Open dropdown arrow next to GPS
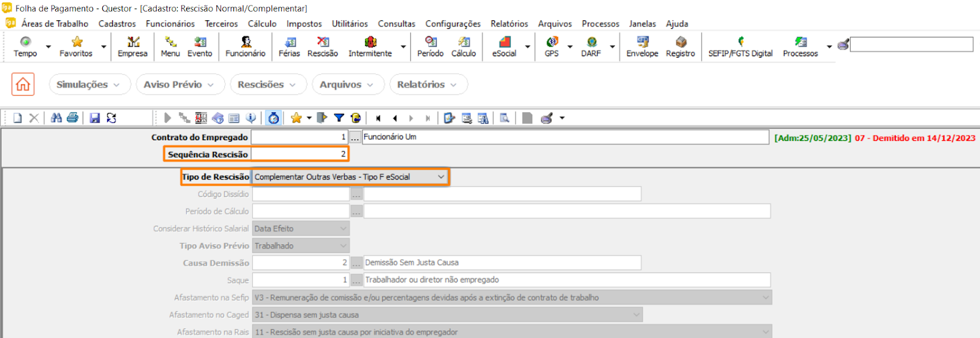 click(x=570, y=47)
